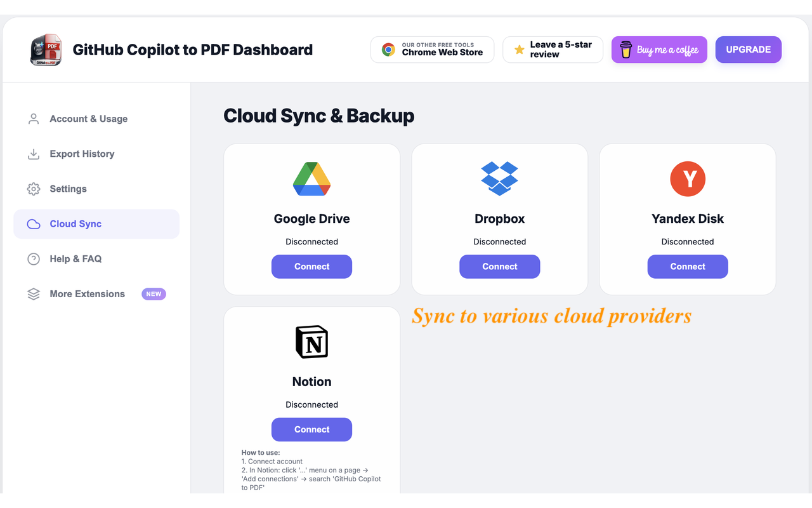This screenshot has height=508, width=812.
Task: Select the Cloud Sync menu item
Action: tap(96, 224)
